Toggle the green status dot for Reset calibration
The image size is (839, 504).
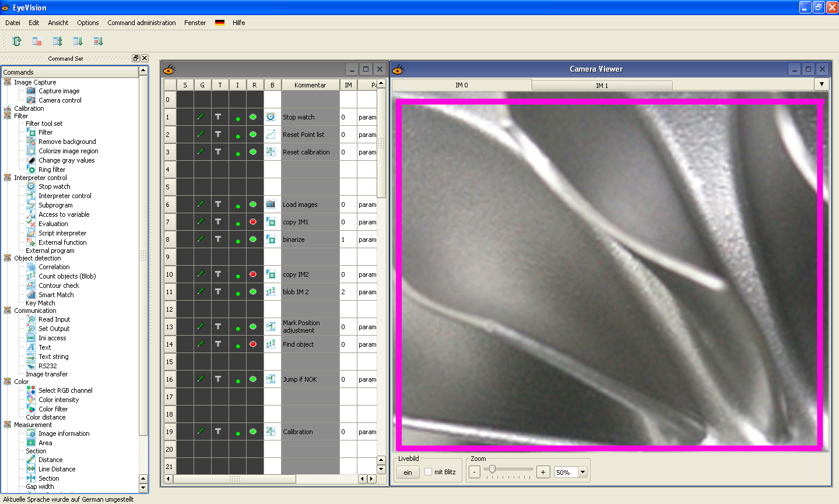(253, 152)
